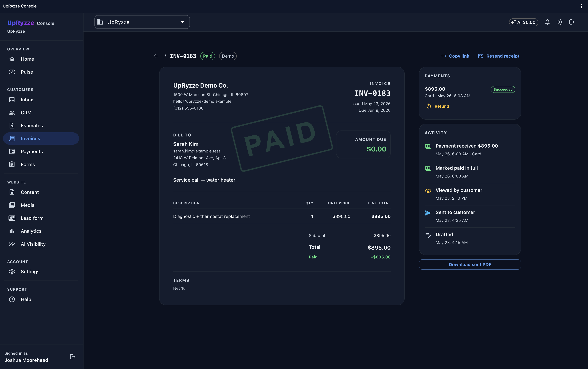Screen dimensions: 588x369
Task: Click the Sarah Kim customer name
Action: 186,144
